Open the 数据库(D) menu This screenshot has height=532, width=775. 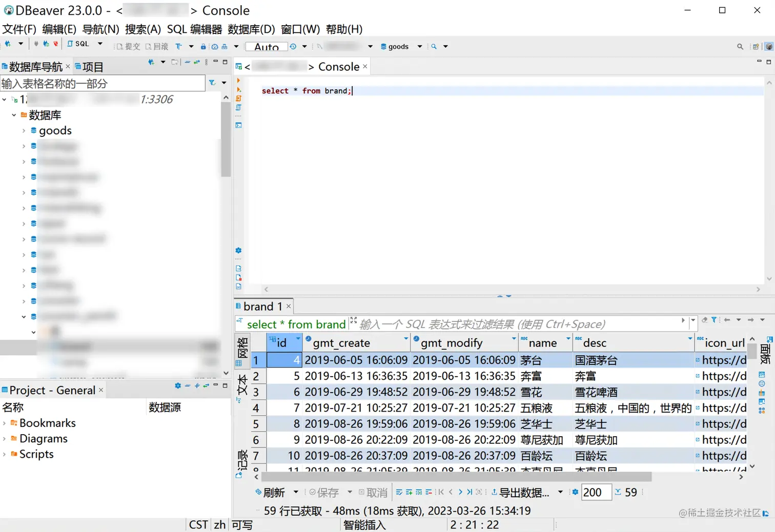coord(251,29)
